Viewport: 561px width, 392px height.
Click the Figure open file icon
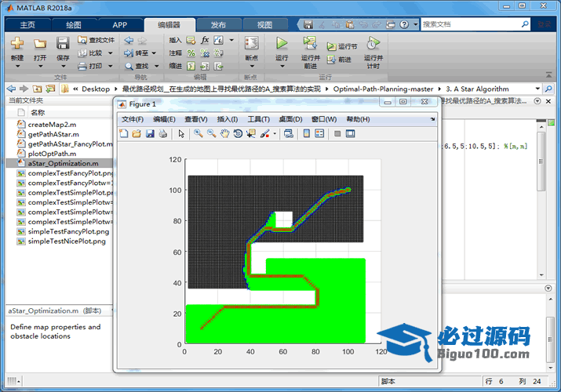pos(137,133)
